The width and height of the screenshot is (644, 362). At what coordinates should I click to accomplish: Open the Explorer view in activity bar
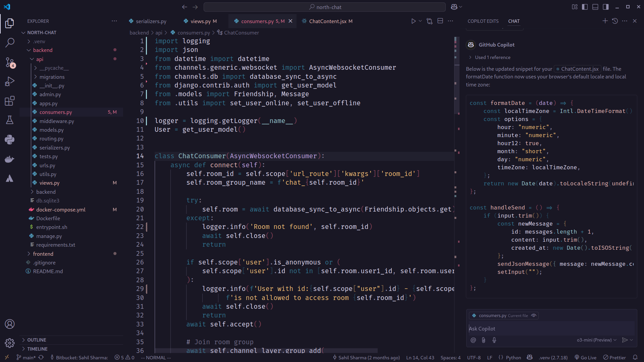pos(10,23)
